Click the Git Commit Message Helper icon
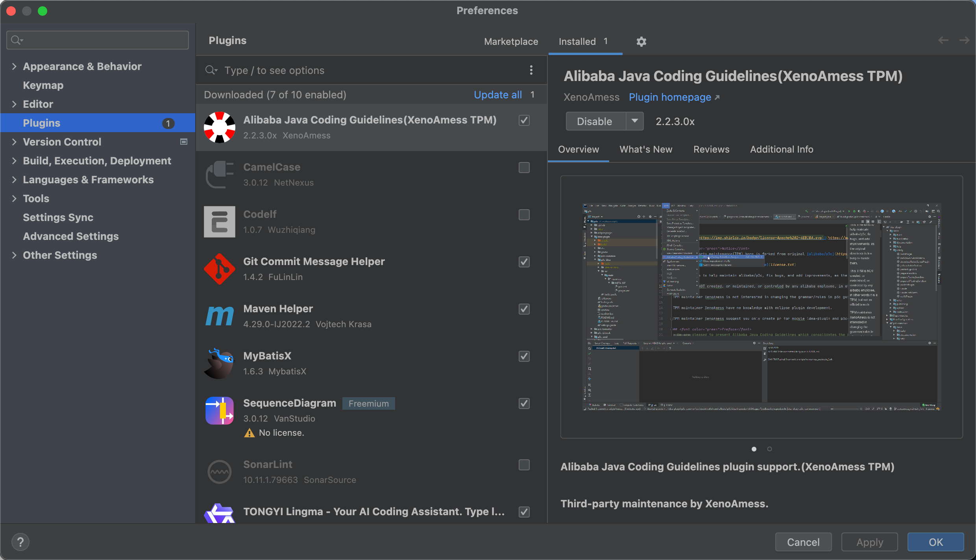This screenshot has height=560, width=976. pos(219,269)
